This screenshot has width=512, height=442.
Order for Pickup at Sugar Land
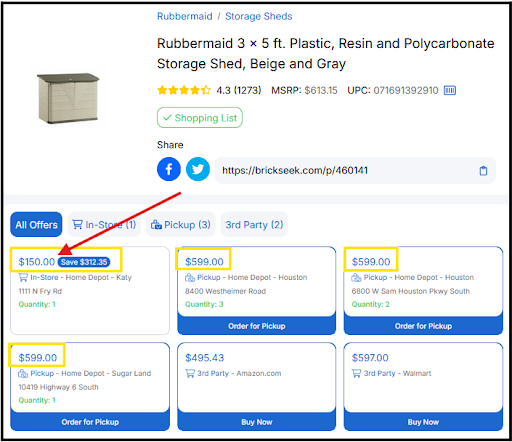click(x=90, y=422)
